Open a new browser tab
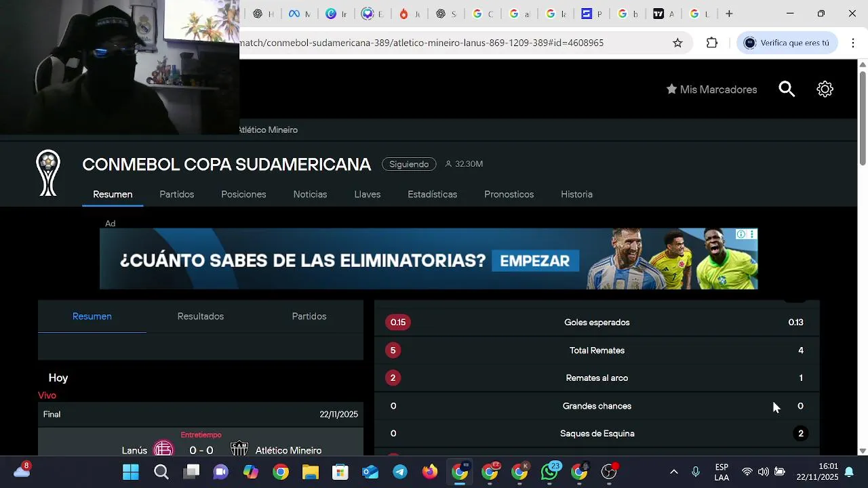Screen dimensions: 868x488 click(729, 14)
